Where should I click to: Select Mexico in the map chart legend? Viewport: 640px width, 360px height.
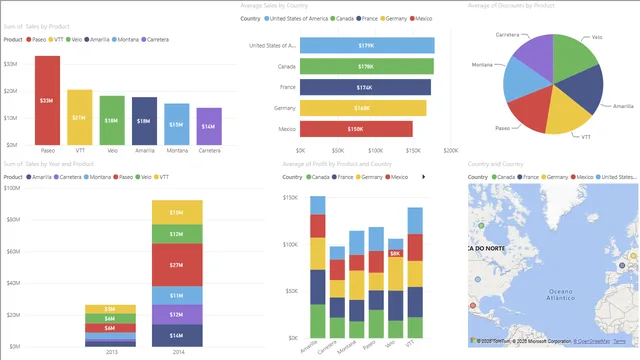(582, 177)
